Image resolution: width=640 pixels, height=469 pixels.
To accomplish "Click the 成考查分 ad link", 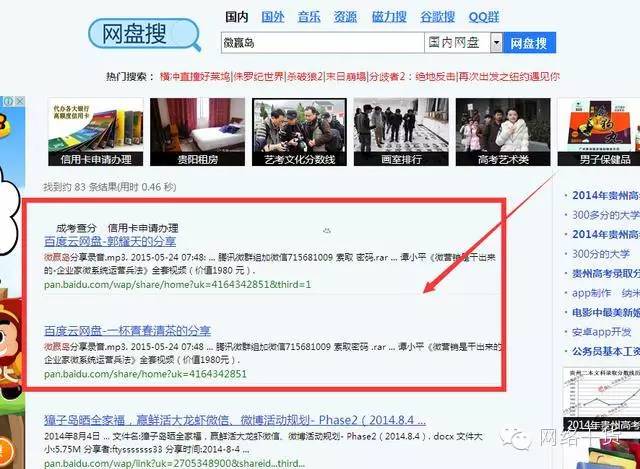I will click(x=76, y=228).
